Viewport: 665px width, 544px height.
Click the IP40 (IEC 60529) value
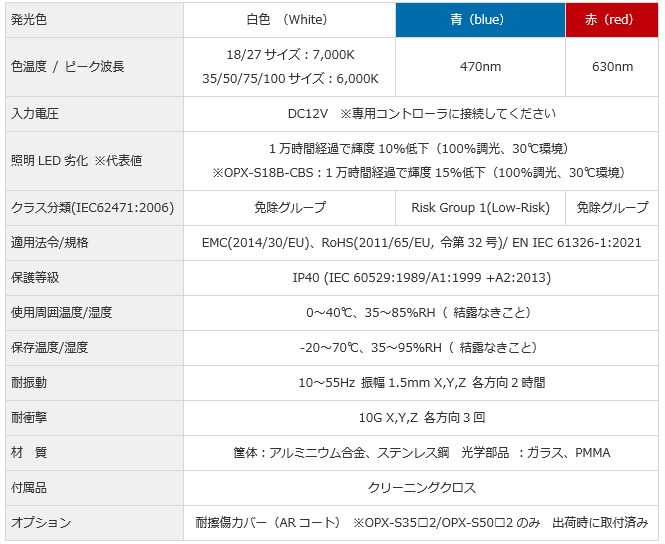421,278
